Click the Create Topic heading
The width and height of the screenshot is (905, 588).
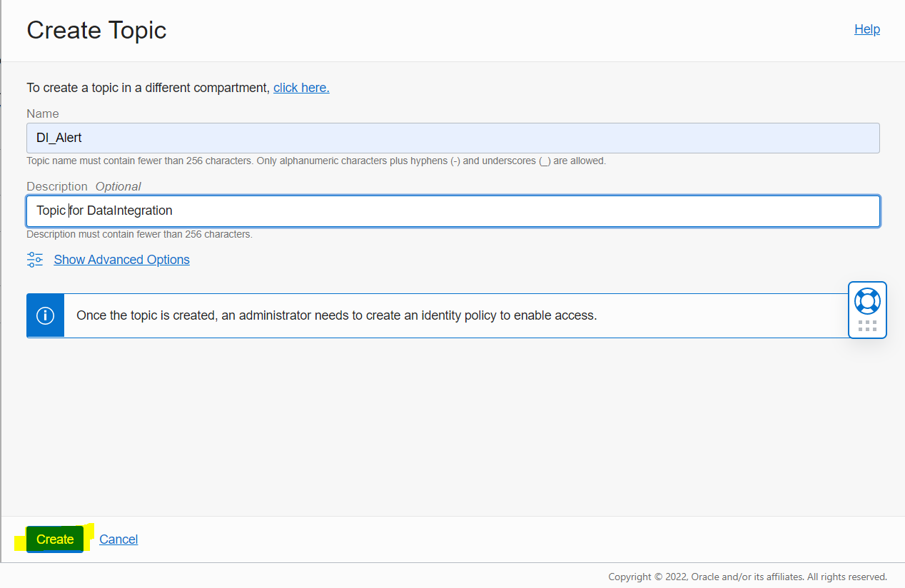(96, 30)
